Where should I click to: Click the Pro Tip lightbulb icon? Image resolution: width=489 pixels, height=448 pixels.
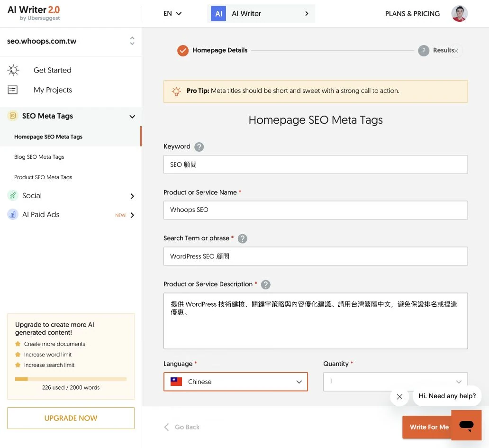pos(176,91)
